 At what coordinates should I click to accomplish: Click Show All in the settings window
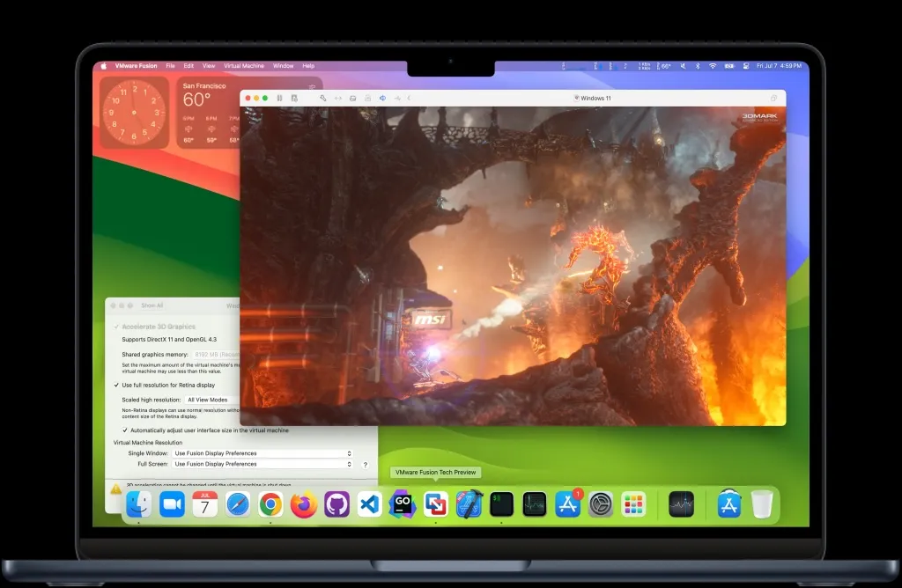pos(152,305)
